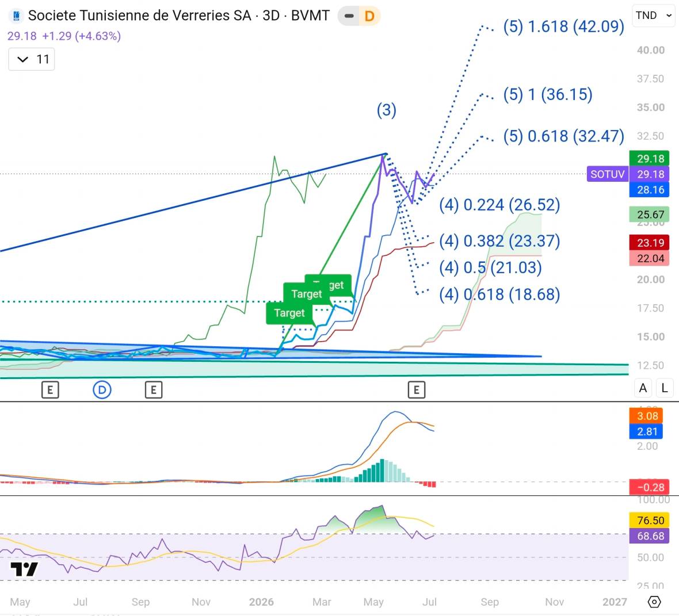Click the SOTUV price label tag
Image resolution: width=679 pixels, height=616 pixels.
tap(608, 174)
